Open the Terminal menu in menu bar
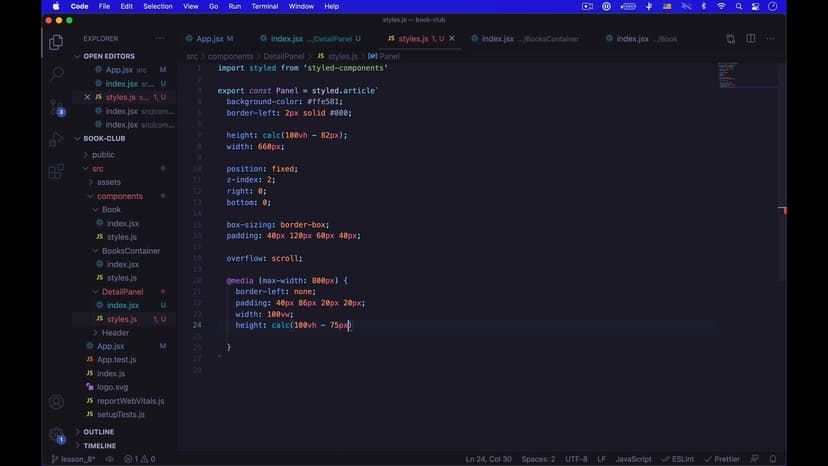This screenshot has width=828, height=466. click(x=264, y=6)
